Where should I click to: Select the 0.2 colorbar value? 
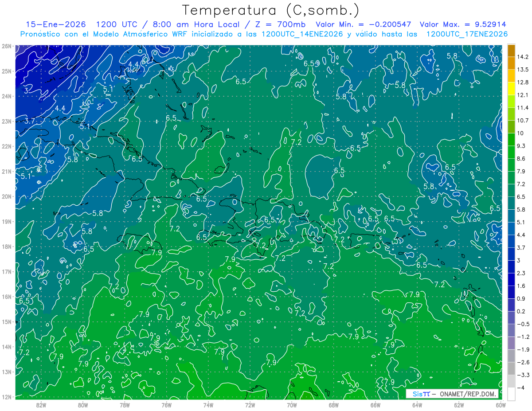tap(522, 311)
